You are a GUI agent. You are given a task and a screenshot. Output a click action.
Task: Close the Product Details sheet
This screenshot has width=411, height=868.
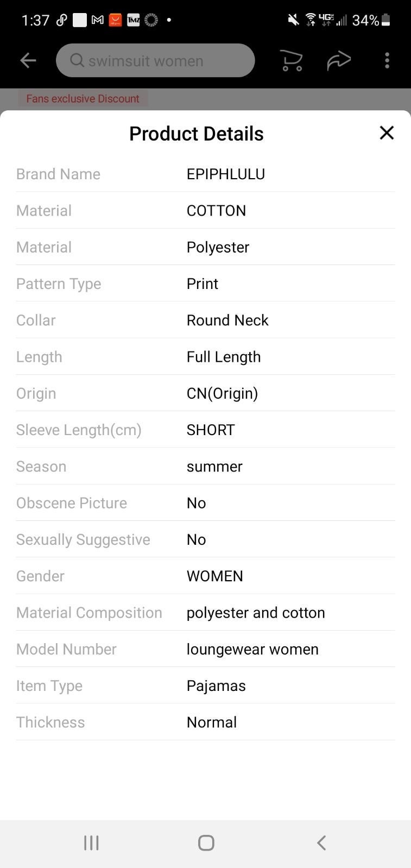tap(387, 133)
